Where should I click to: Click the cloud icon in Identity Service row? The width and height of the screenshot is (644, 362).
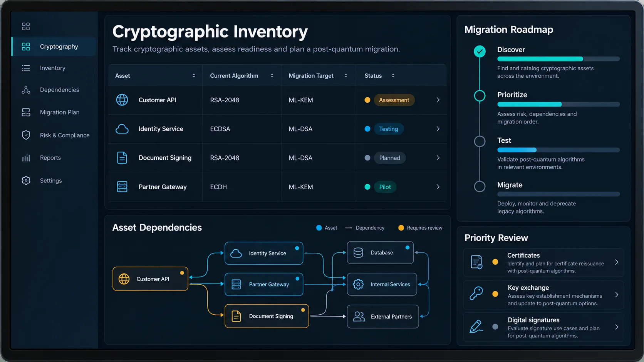(x=122, y=129)
